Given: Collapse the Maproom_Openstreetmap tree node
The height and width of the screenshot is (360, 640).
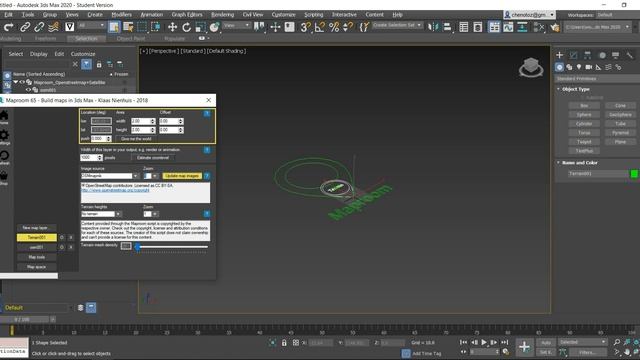Looking at the screenshot, I should [x=16, y=82].
